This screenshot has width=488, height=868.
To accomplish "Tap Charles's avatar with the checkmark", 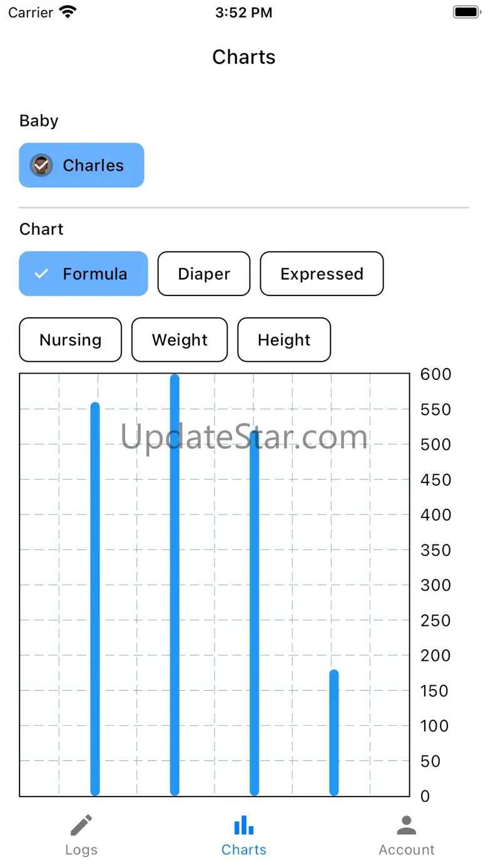I will click(x=41, y=165).
